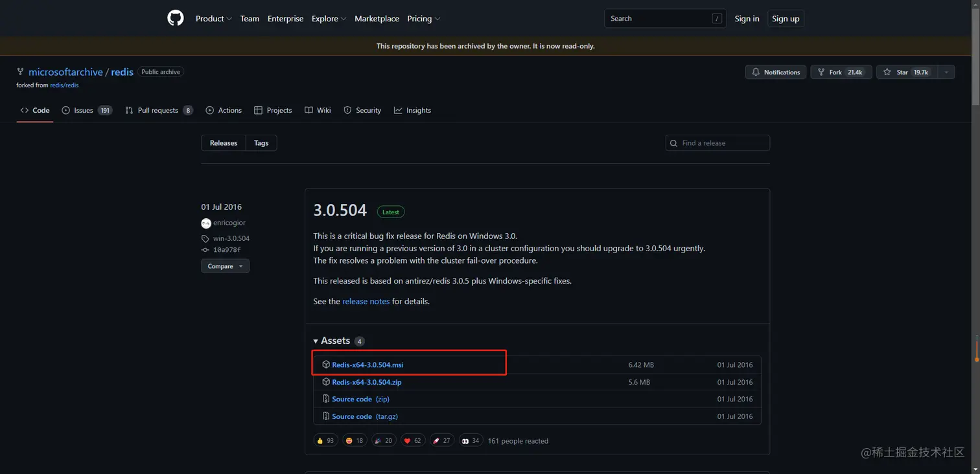Open the 3.0.504 release title

340,210
